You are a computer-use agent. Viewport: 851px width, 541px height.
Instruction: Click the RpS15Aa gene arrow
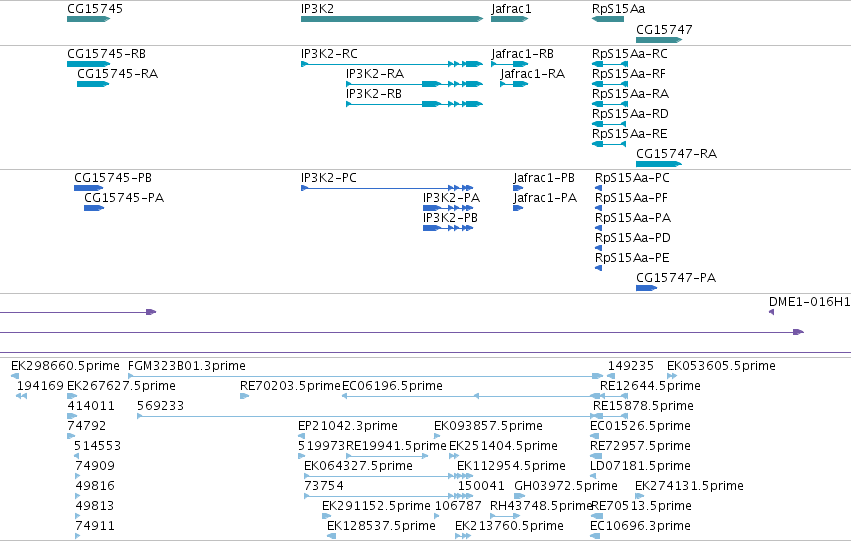[608, 19]
